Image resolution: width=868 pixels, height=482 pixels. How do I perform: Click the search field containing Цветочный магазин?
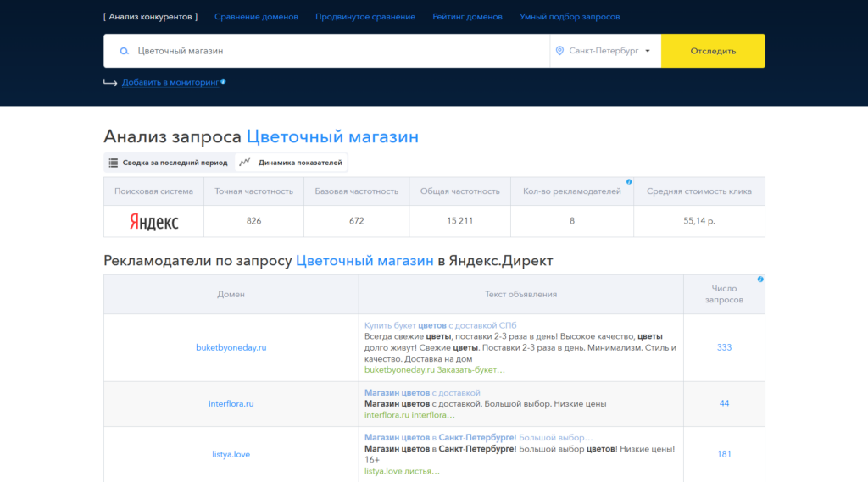(326, 51)
